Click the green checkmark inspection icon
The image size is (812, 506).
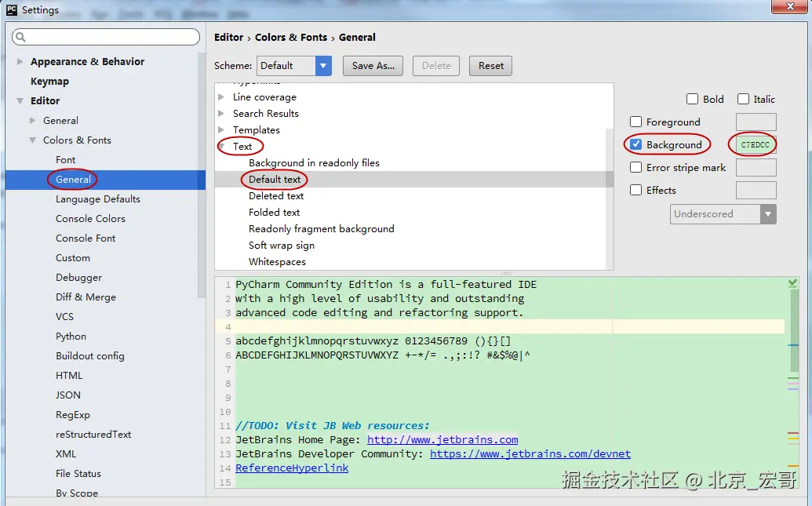pos(792,283)
